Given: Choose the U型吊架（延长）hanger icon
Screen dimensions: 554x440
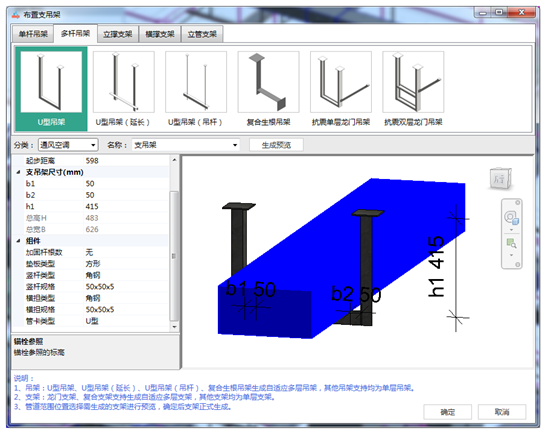Looking at the screenshot, I should tap(124, 82).
